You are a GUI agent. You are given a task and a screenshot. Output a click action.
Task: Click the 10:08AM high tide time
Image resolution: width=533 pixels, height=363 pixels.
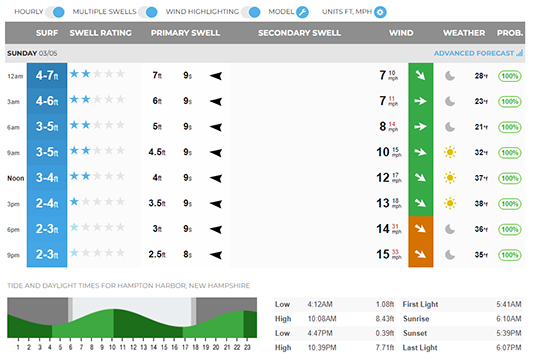point(322,319)
